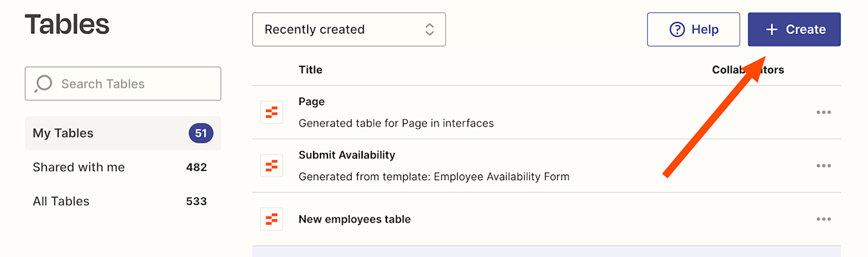Screen dimensions: 868x257
Task: Click the Create button
Action: point(794,29)
